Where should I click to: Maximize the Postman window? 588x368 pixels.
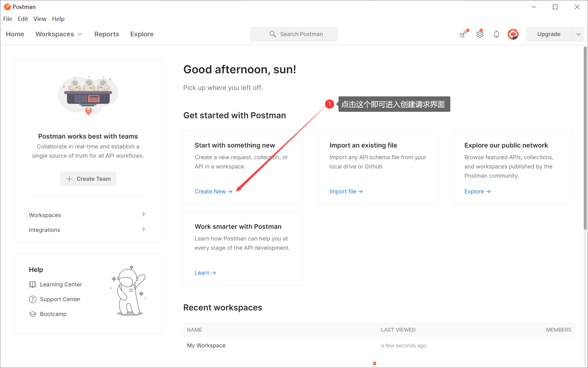click(555, 7)
